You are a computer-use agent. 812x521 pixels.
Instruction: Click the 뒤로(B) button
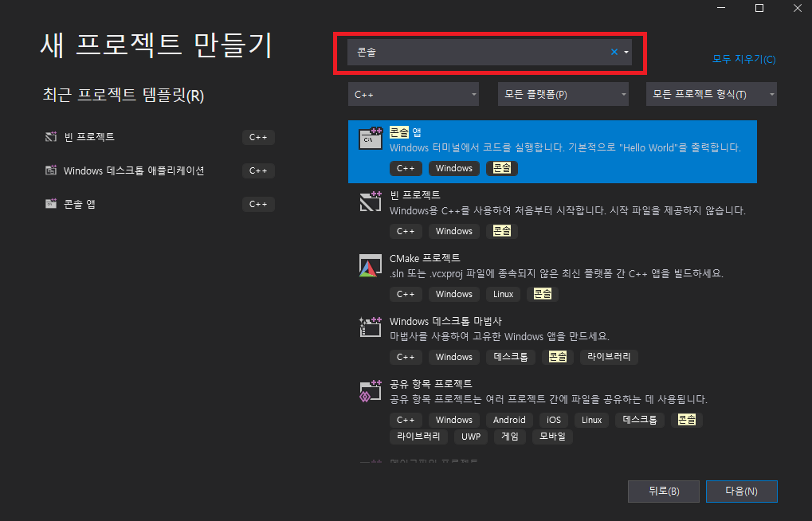point(663,491)
